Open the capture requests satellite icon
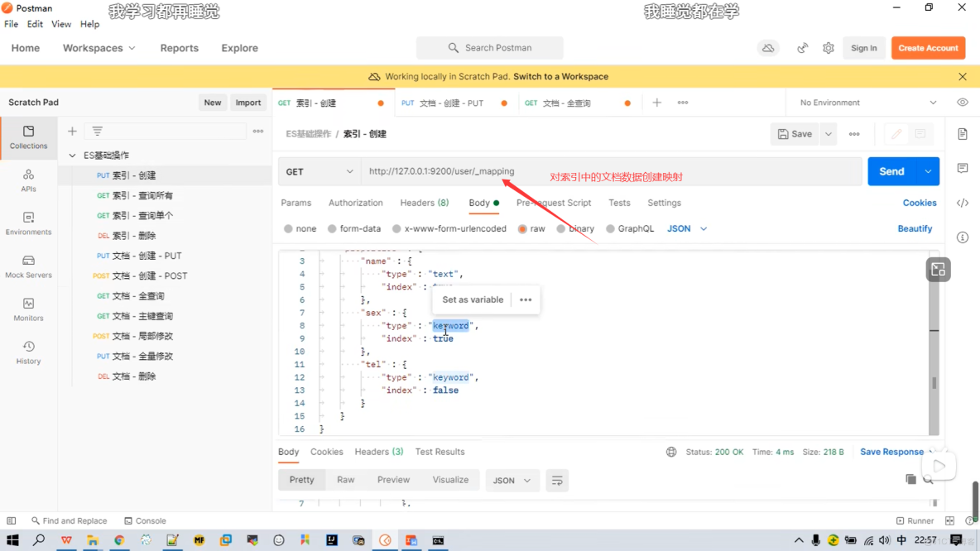This screenshot has height=551, width=980. [x=801, y=48]
